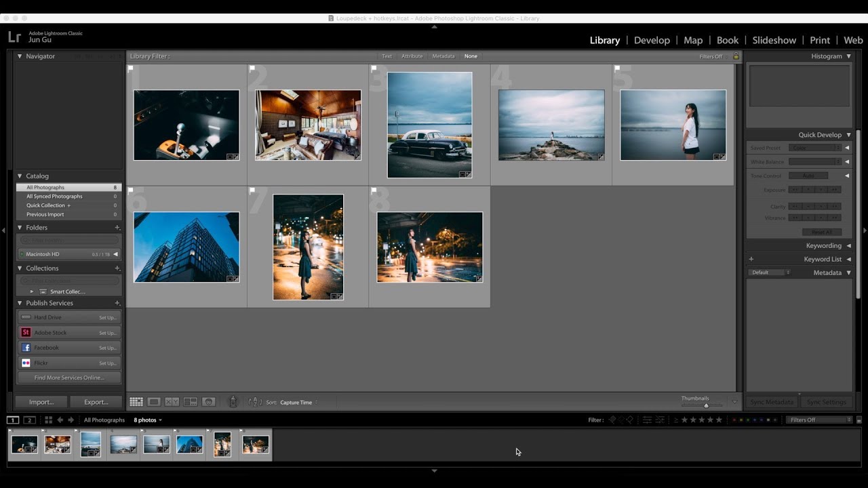Click the main window display button 1

[13, 420]
